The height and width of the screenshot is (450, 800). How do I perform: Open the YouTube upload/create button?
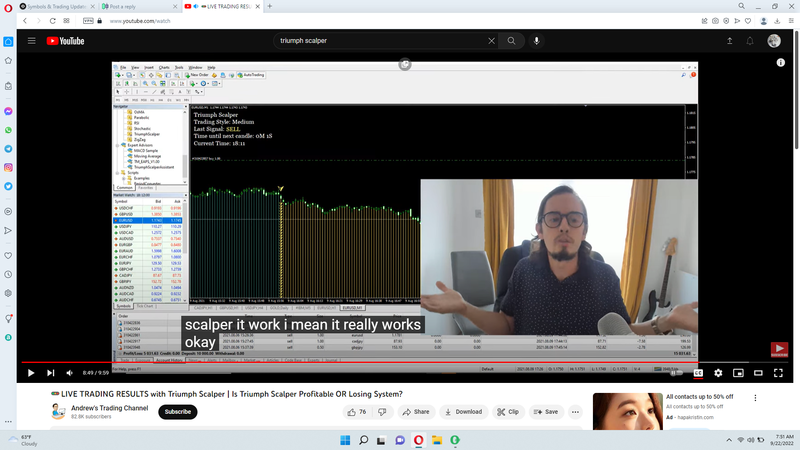click(x=730, y=41)
